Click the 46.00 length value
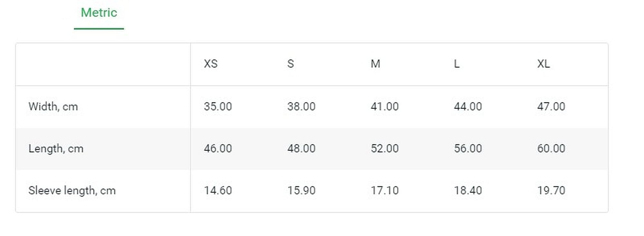This screenshot has width=644, height=236. tap(218, 148)
